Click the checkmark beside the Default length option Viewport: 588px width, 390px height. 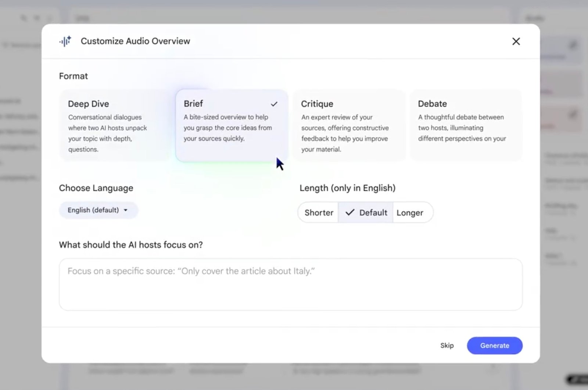[x=349, y=212]
